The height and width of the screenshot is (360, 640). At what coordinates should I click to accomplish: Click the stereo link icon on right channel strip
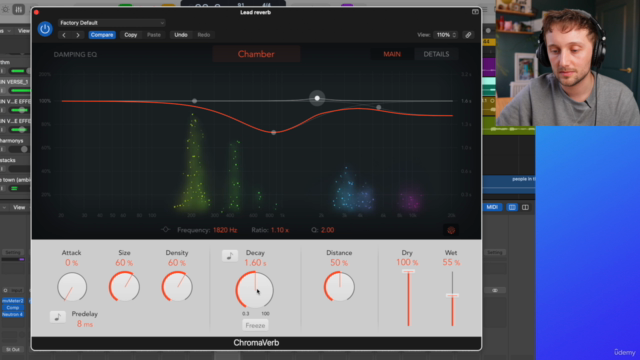pos(495,291)
